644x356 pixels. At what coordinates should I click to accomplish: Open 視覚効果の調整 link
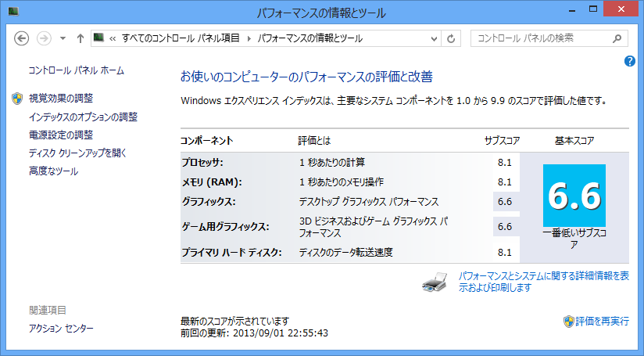coord(61,99)
